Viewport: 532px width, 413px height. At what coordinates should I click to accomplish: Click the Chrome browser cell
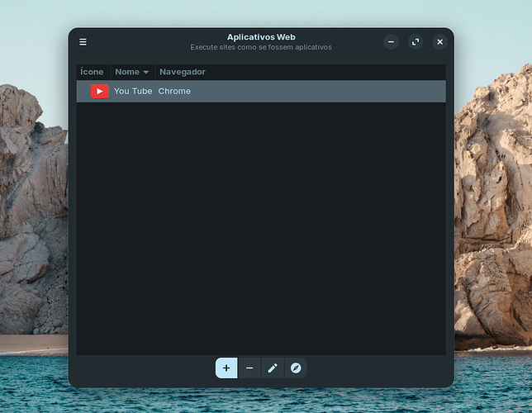174,91
